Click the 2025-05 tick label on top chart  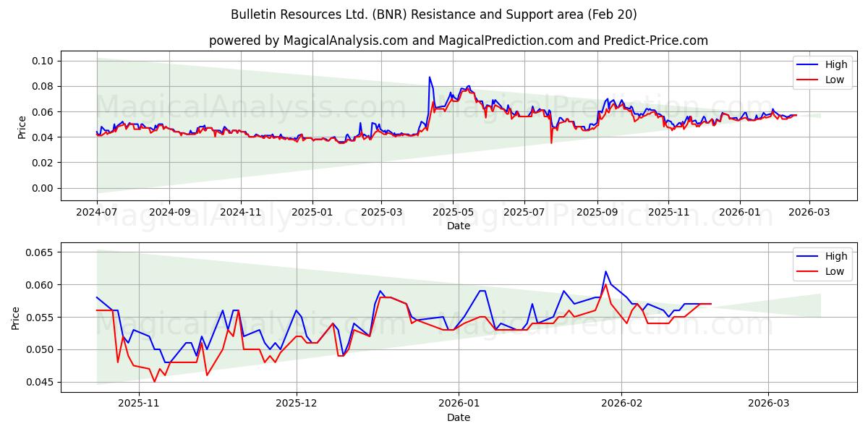point(453,213)
